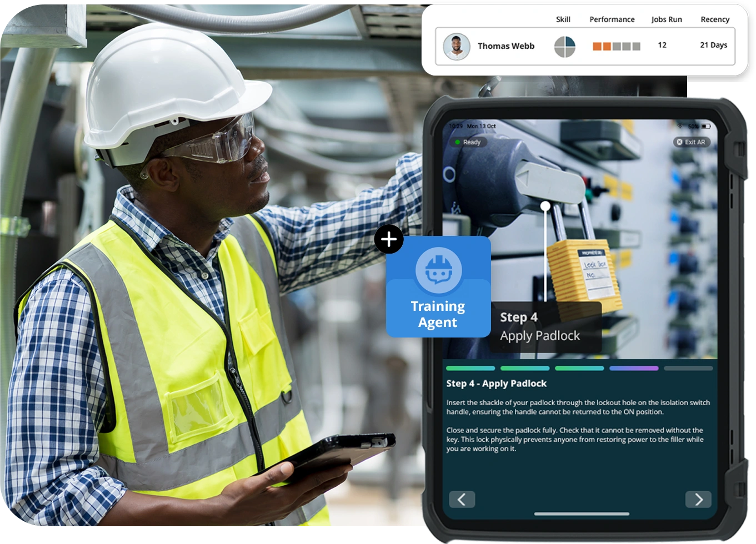This screenshot has width=756, height=544.
Task: Go to the previous step with the back arrow
Action: click(462, 499)
